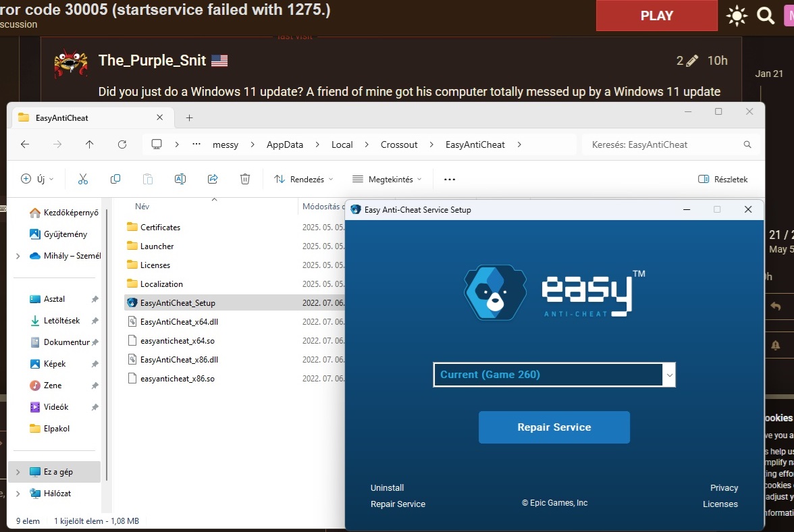Select the Localization folder
This screenshot has width=794, height=532.
(x=161, y=284)
